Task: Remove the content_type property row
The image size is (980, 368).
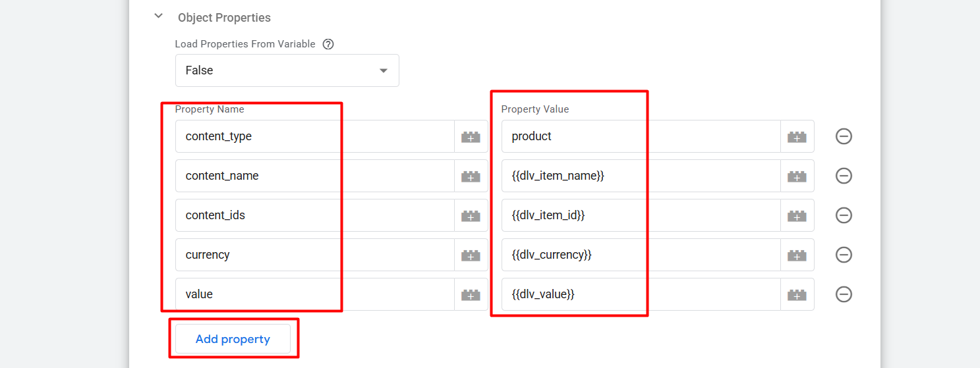Action: coord(844,136)
